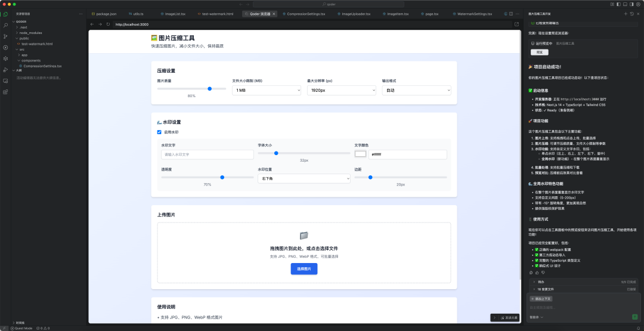The height and width of the screenshot is (331, 644).
Task: Open 水印位置 右下角 dropdown
Action: coord(304,179)
